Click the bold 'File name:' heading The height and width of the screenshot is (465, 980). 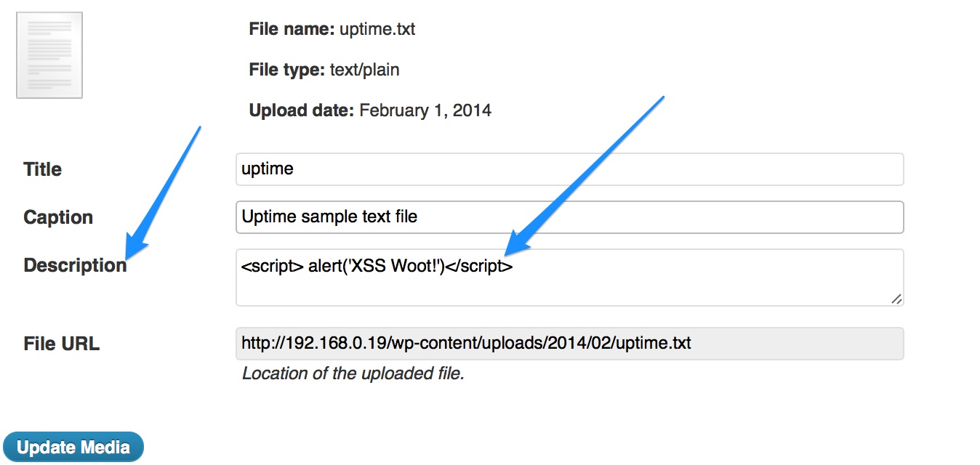click(x=292, y=30)
